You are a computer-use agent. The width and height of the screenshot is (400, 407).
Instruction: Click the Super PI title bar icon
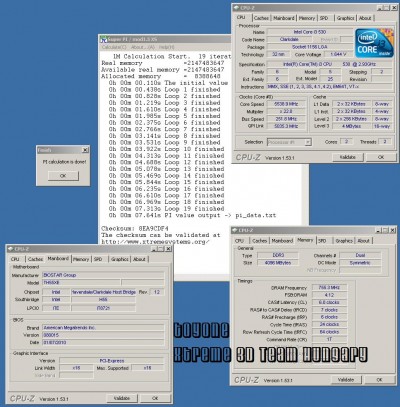pyautogui.click(x=104, y=39)
